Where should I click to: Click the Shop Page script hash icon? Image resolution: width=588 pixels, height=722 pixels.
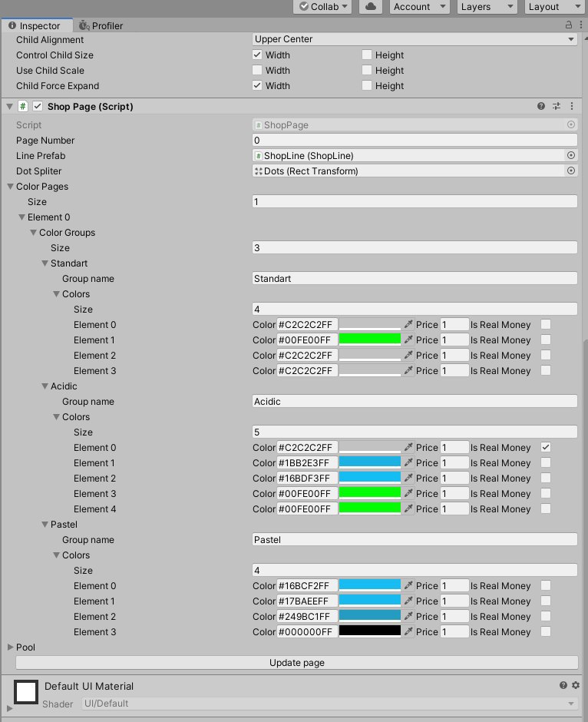point(22,106)
